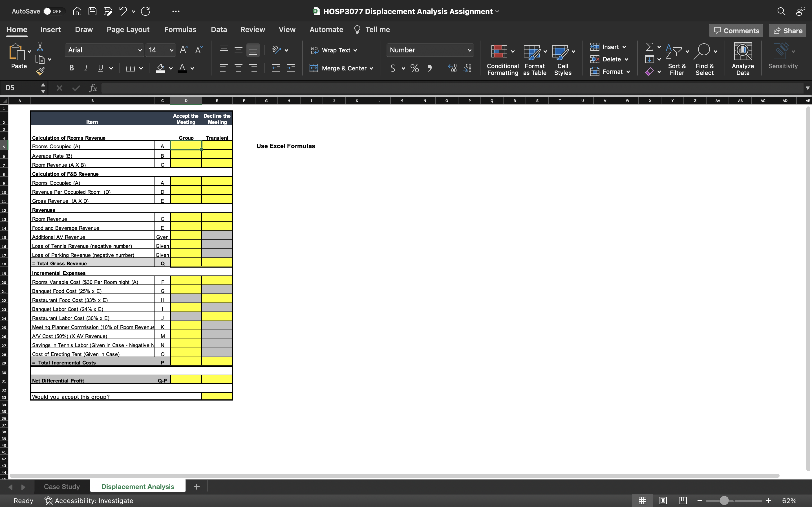The width and height of the screenshot is (812, 507).
Task: Click the zoom slider handle
Action: (x=724, y=501)
